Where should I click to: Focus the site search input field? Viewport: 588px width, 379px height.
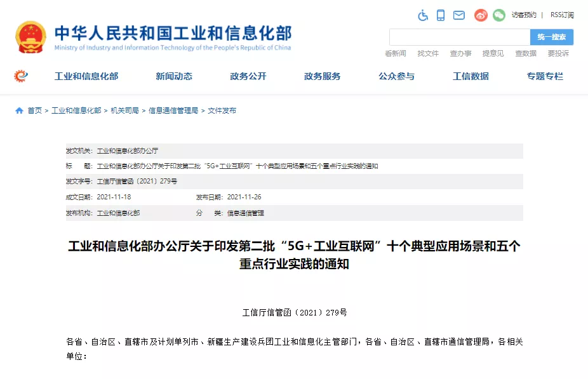[x=460, y=37]
